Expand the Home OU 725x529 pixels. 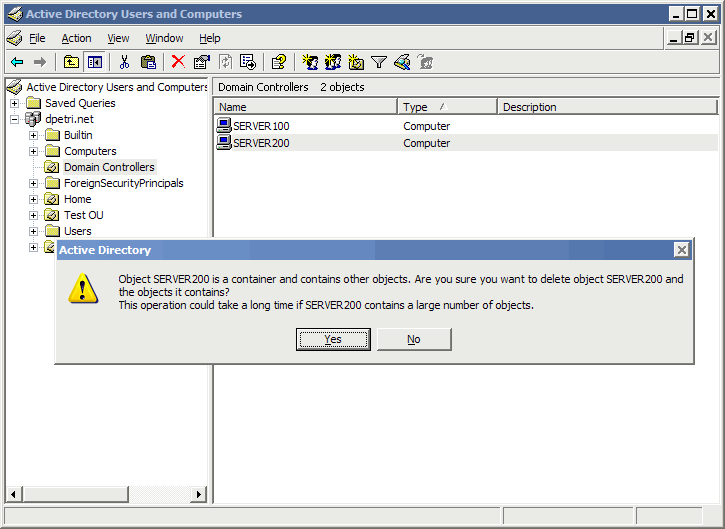(x=33, y=199)
